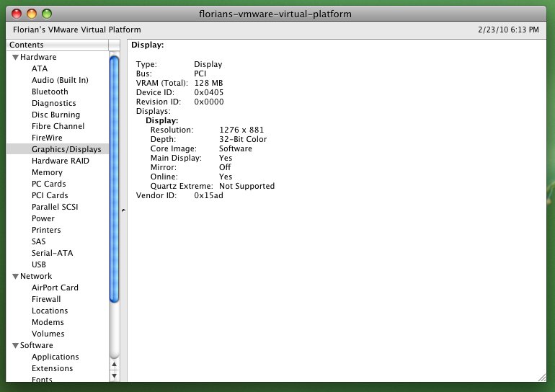555x392 pixels.
Task: Open Applications under Software
Action: tap(55, 357)
